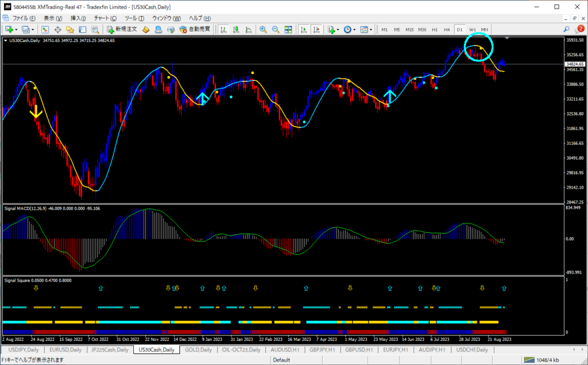The width and height of the screenshot is (588, 365).
Task: Open the add indicators icon
Action: coord(331,30)
